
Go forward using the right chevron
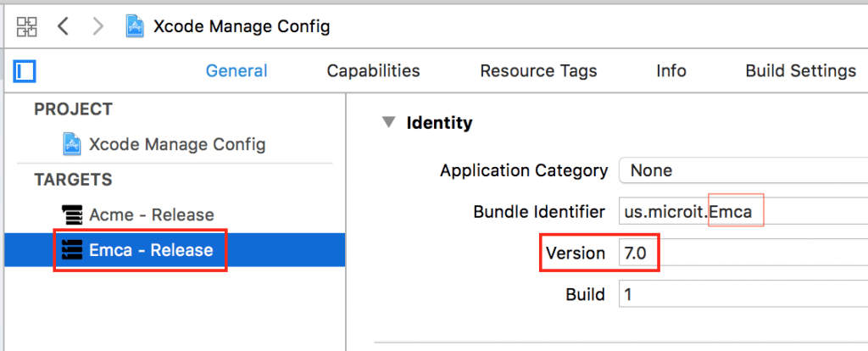point(97,26)
